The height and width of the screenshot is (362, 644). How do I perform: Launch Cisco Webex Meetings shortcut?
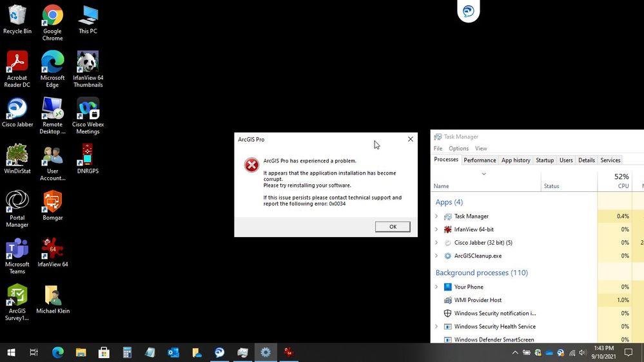[x=88, y=116]
